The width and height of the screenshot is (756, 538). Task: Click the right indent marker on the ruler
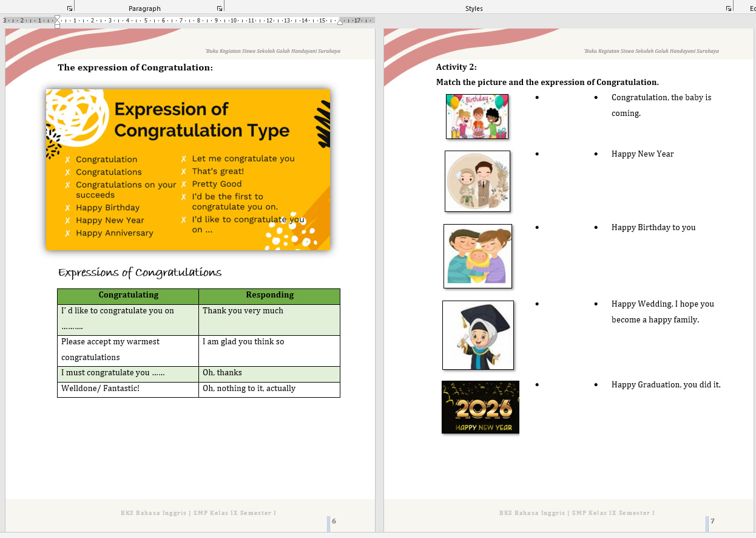coord(340,22)
